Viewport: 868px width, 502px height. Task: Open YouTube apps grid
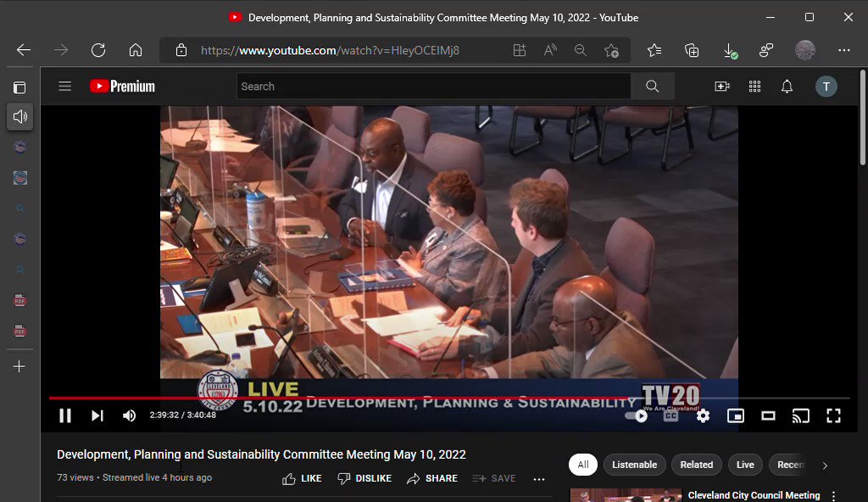coord(754,86)
